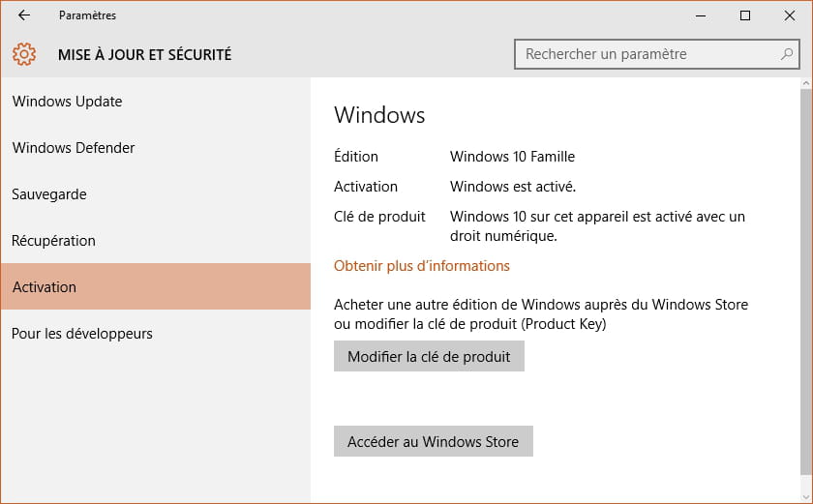Close the Paramètres window
Image resolution: width=813 pixels, height=504 pixels.
point(789,15)
